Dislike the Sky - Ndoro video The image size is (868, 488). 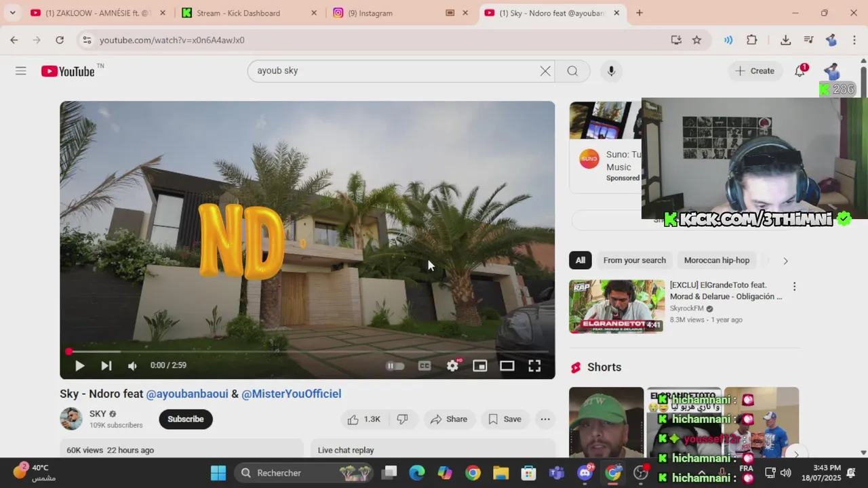pyautogui.click(x=402, y=419)
